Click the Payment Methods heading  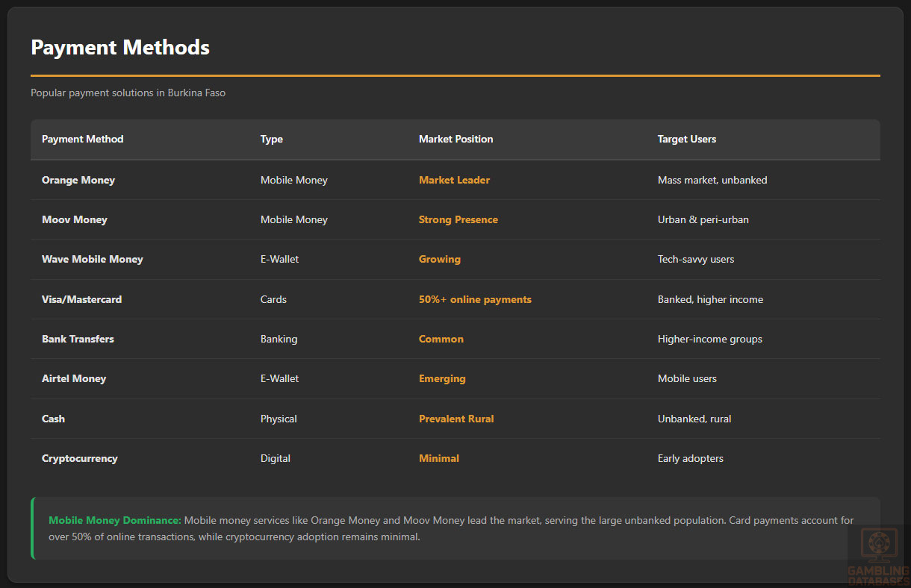pyautogui.click(x=120, y=47)
